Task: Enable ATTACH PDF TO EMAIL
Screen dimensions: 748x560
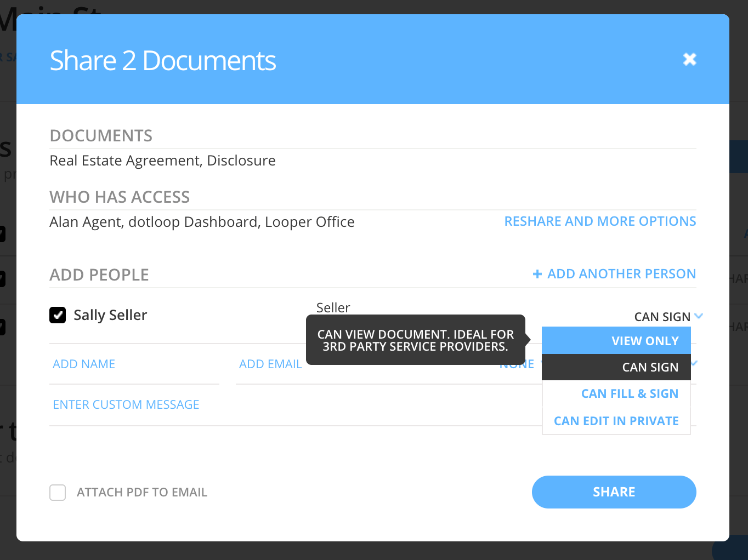Action: point(58,492)
